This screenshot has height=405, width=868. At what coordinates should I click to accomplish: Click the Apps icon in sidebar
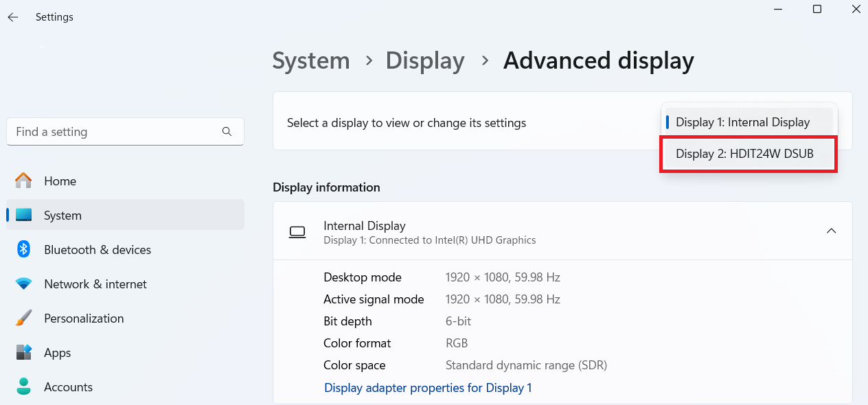click(x=23, y=352)
